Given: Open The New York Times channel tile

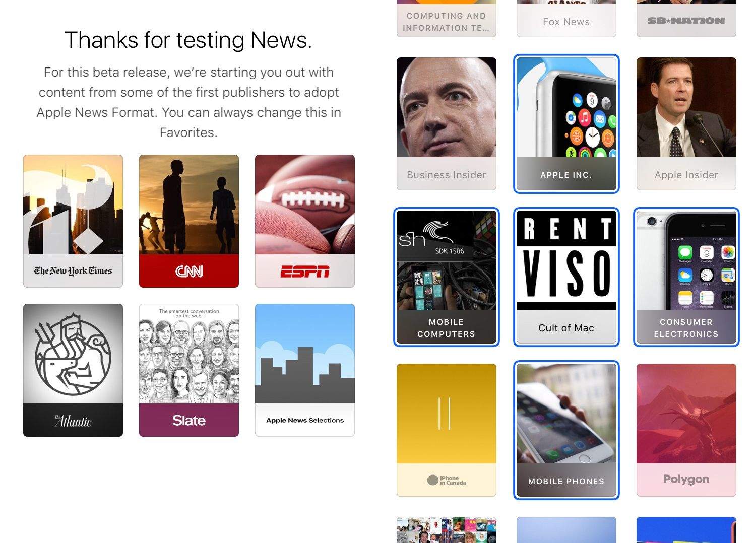Looking at the screenshot, I should point(73,221).
